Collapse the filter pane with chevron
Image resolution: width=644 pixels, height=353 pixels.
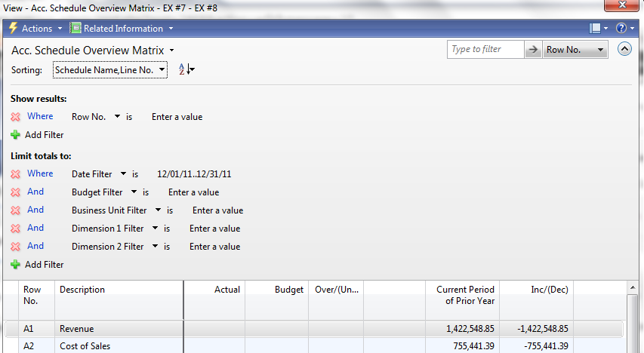(x=624, y=49)
